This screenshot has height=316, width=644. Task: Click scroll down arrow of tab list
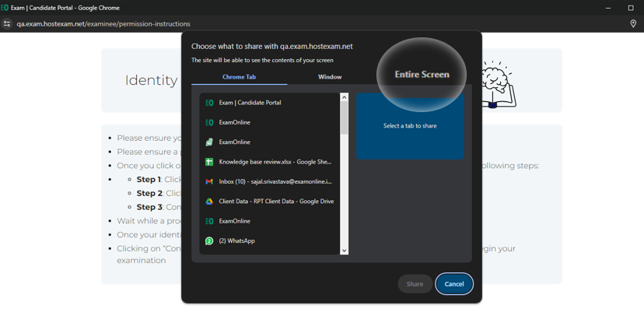point(345,251)
